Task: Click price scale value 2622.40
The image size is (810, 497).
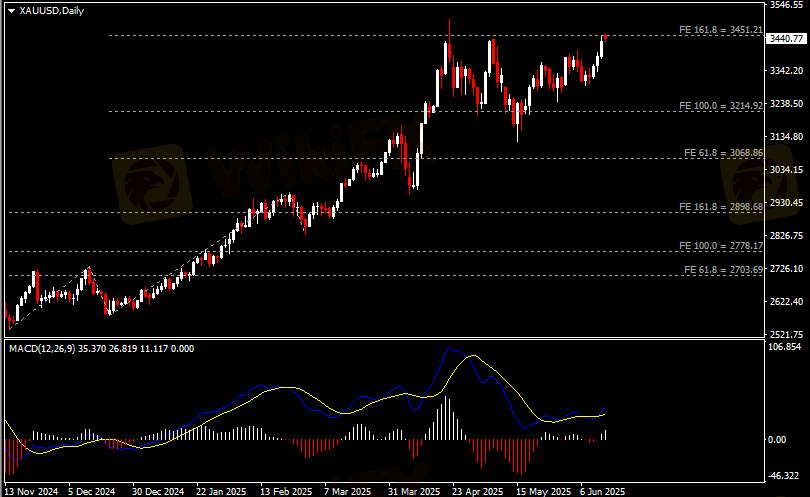Action: [786, 301]
